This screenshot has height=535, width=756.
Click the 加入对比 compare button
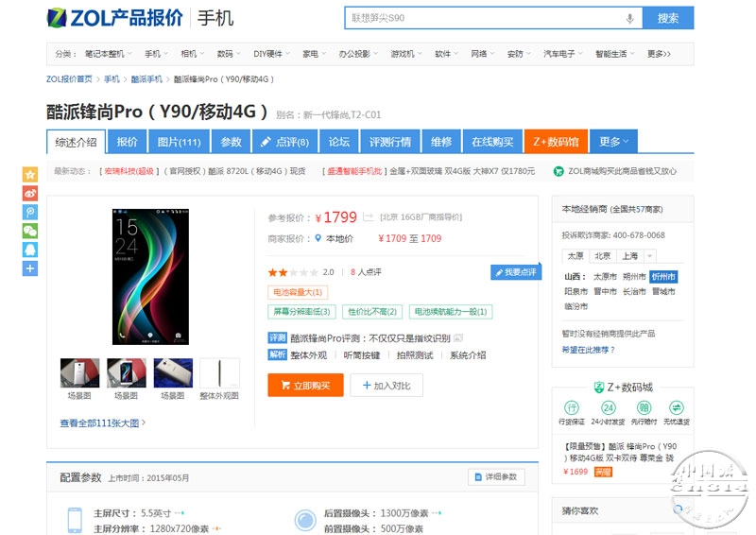click(x=387, y=385)
